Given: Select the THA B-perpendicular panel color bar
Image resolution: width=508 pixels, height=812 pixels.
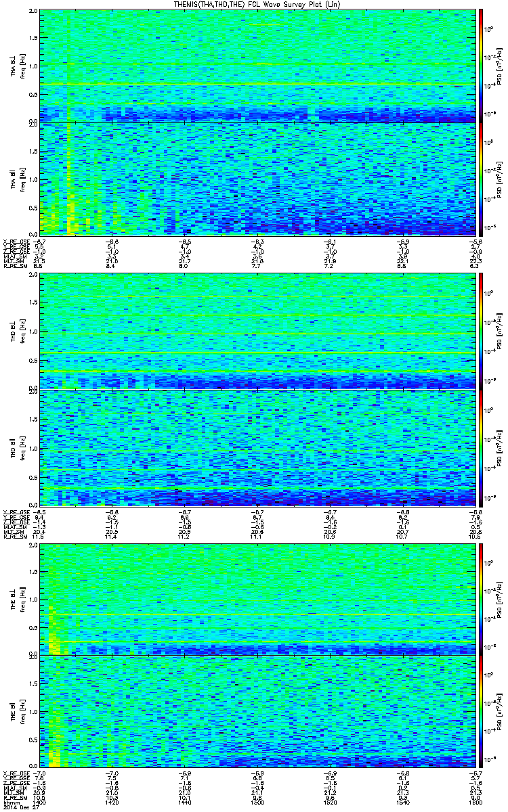Looking at the screenshot, I should click(481, 65).
